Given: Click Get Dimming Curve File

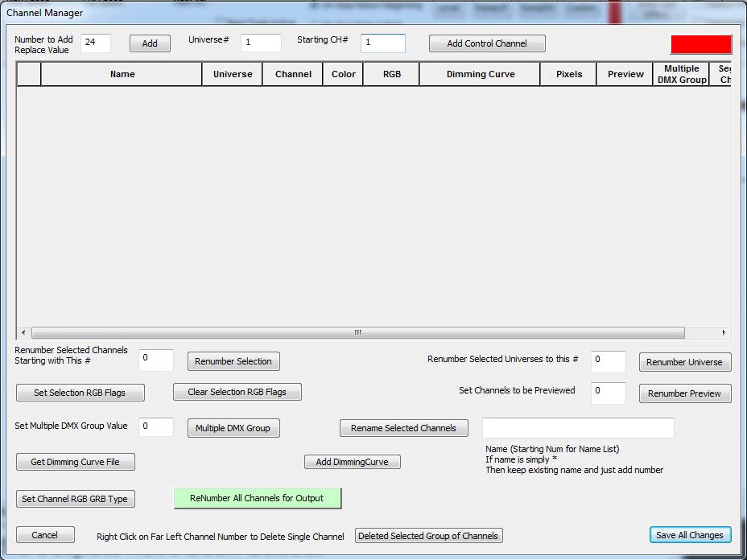Looking at the screenshot, I should 76,462.
